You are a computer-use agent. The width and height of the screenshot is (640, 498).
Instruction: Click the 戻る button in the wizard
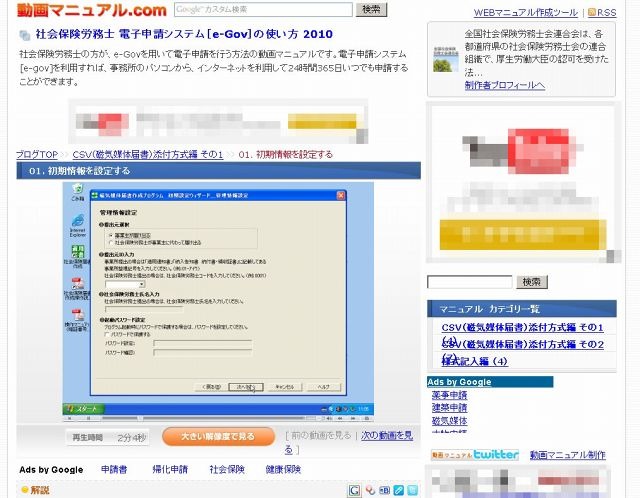pos(211,387)
